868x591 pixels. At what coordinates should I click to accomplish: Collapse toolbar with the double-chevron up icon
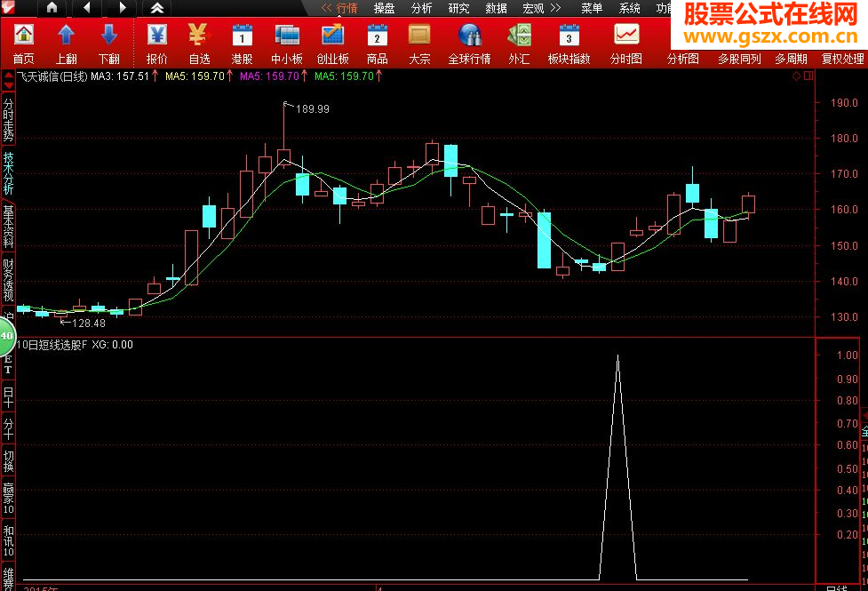coord(157,8)
